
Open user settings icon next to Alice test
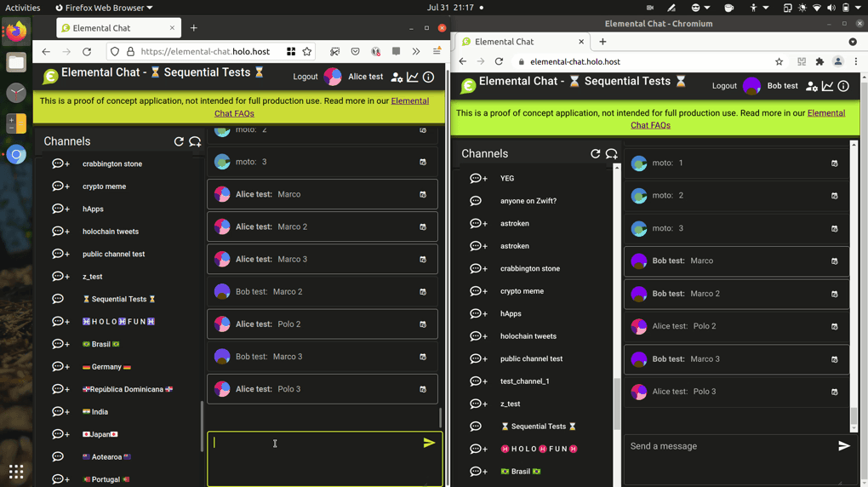coord(397,77)
